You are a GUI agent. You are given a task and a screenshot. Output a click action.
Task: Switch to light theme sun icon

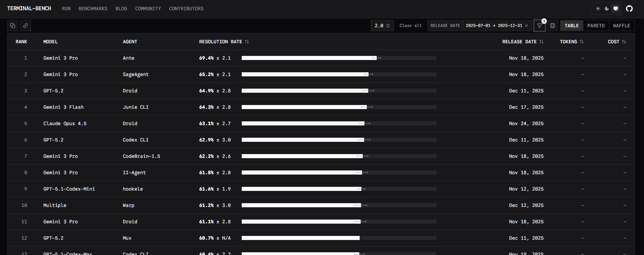pyautogui.click(x=598, y=9)
